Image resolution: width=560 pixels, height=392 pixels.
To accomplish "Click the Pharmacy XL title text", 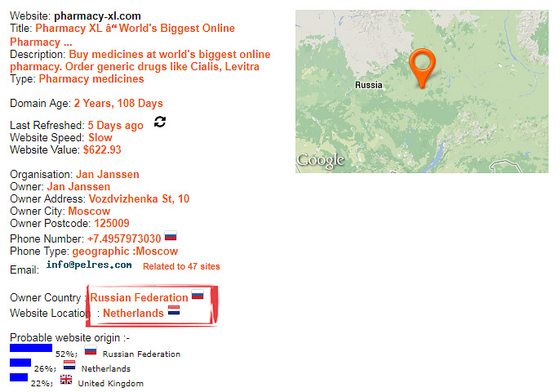I will pyautogui.click(x=122, y=34).
